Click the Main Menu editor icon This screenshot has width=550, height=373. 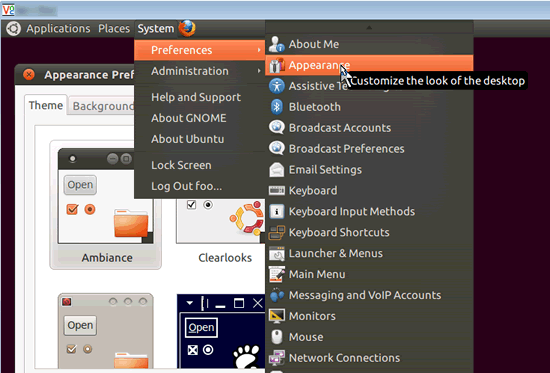click(276, 274)
